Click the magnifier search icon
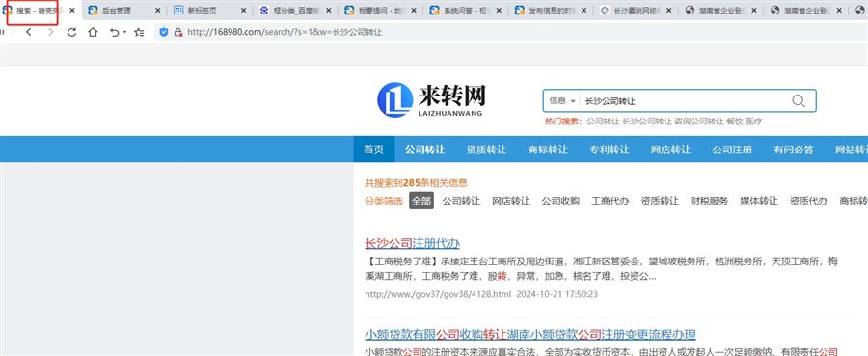The height and width of the screenshot is (356, 868). tap(799, 100)
